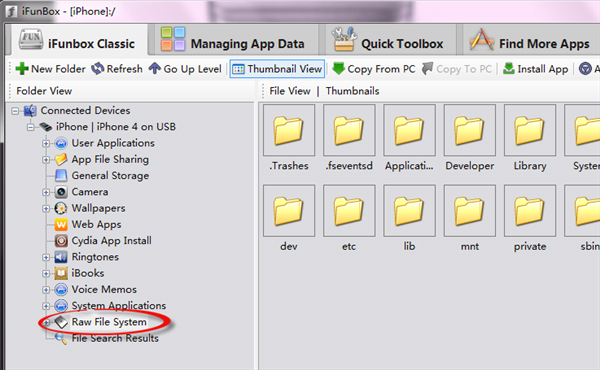The image size is (600, 370).
Task: Click the Copy From PC green arrow icon
Action: [x=339, y=69]
